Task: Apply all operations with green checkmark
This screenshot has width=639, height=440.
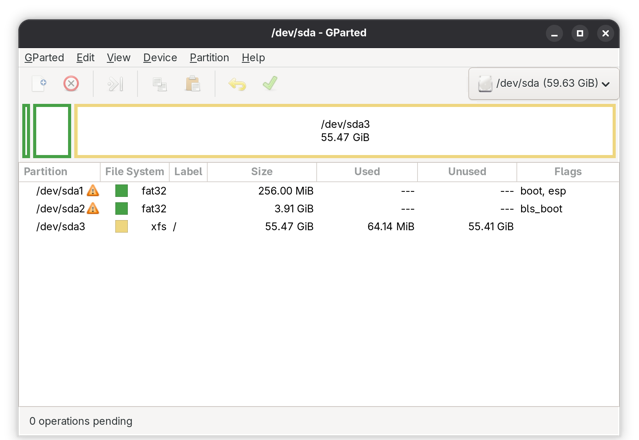Action: (x=270, y=83)
